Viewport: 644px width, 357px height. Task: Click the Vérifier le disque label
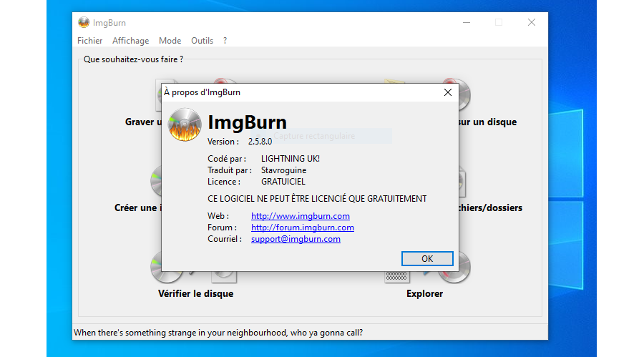point(196,294)
